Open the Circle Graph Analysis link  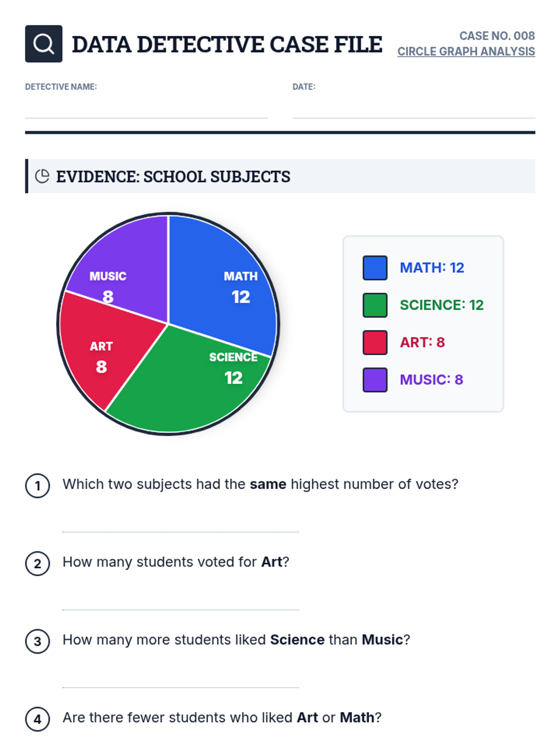tap(466, 51)
